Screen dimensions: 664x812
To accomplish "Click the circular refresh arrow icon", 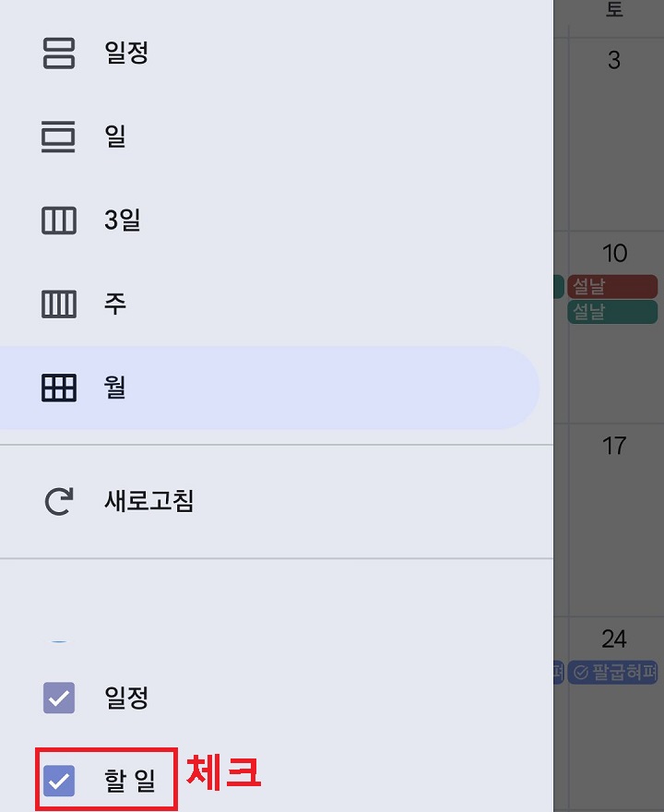I will 59,501.
